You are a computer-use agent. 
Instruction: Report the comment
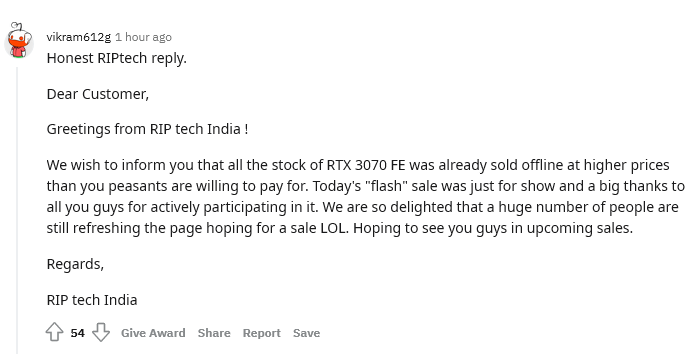[262, 333]
